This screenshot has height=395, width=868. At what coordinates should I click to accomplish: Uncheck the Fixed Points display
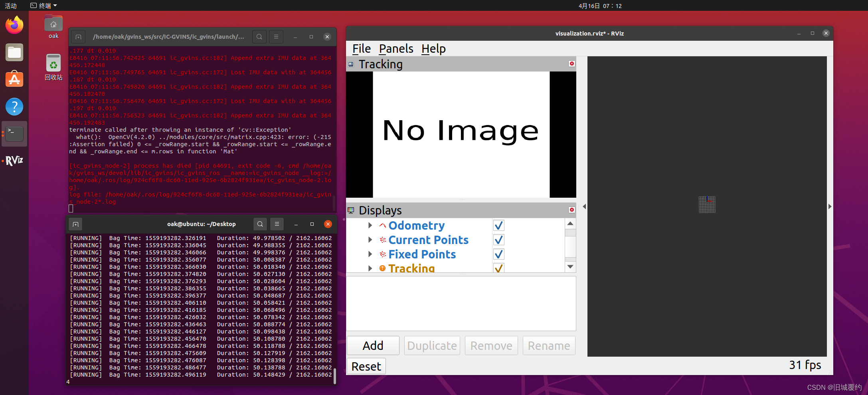pos(499,254)
